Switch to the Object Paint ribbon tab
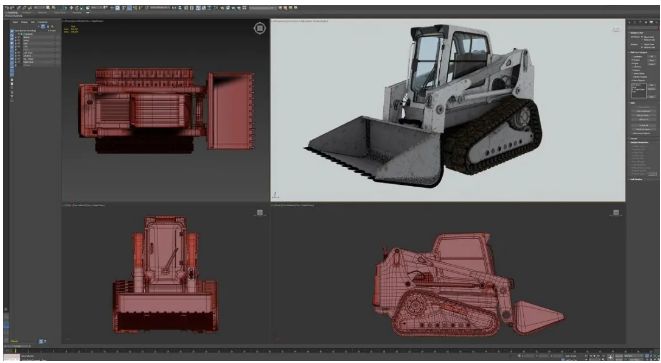The width and height of the screenshot is (661, 363). (60, 12)
